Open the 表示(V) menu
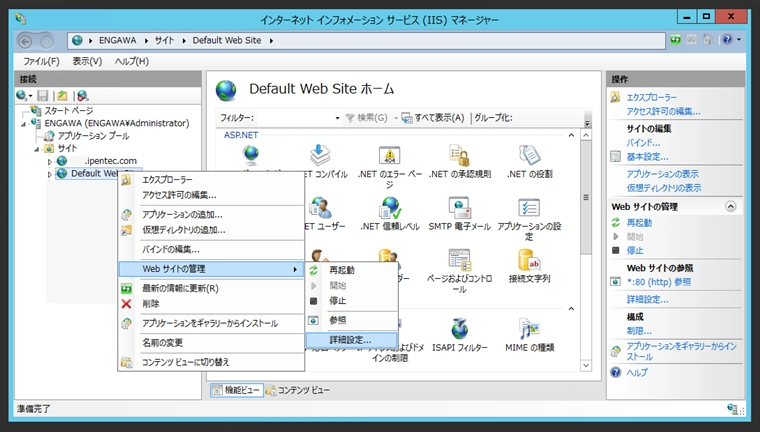This screenshot has width=760, height=432. point(87,61)
